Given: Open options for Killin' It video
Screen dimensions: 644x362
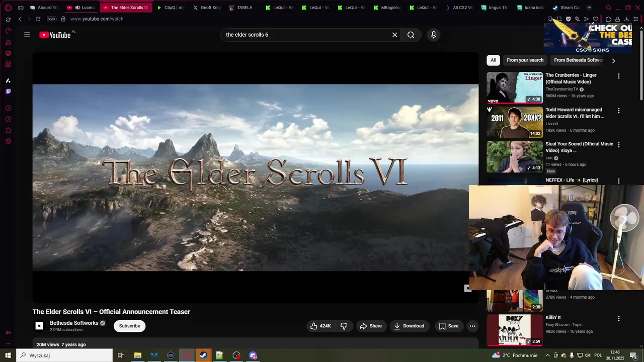Looking at the screenshot, I should tap(619, 318).
